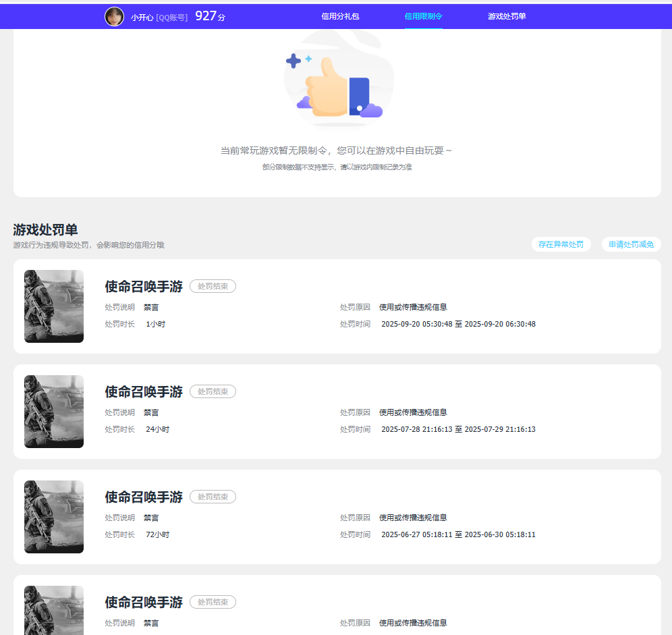Select the 2025-09-20 05:30:48 penalty time
The height and width of the screenshot is (635, 672).
pyautogui.click(x=458, y=324)
